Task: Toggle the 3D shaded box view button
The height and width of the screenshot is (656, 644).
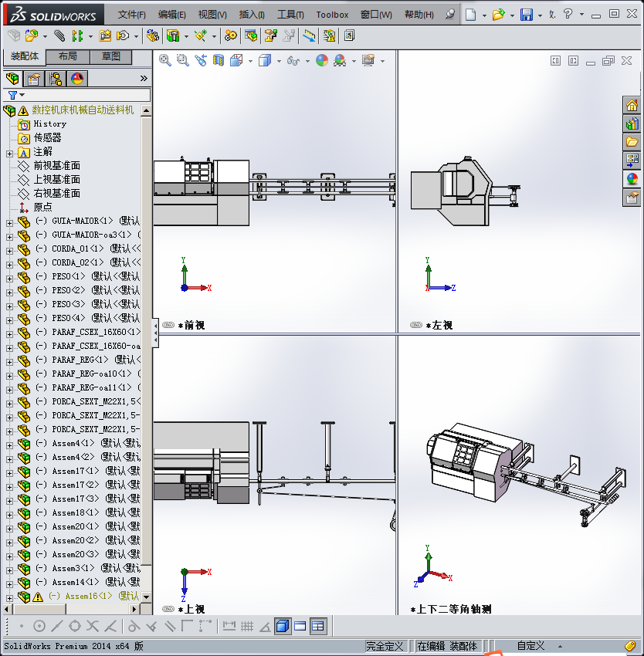Action: pyautogui.click(x=283, y=626)
